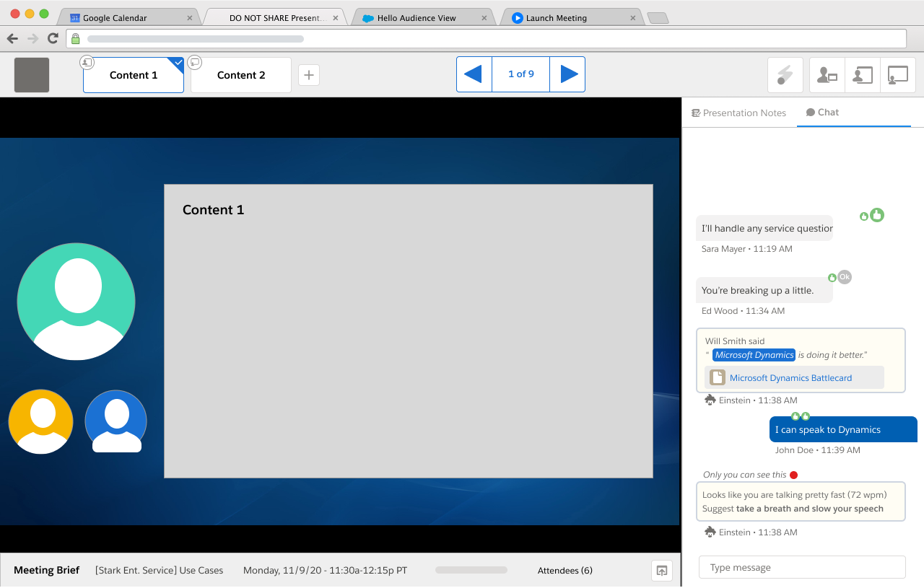Click the large thumbs-up reaction on Sara's message
This screenshot has width=924, height=588.
(x=877, y=215)
